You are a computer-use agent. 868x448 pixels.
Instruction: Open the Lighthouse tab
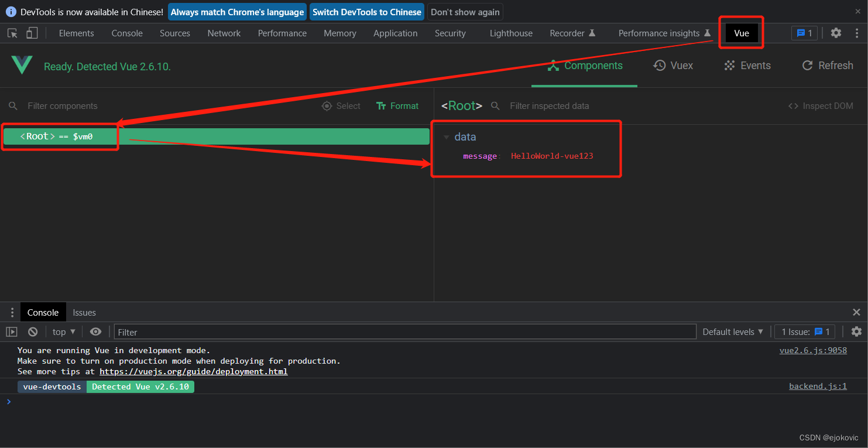tap(511, 33)
